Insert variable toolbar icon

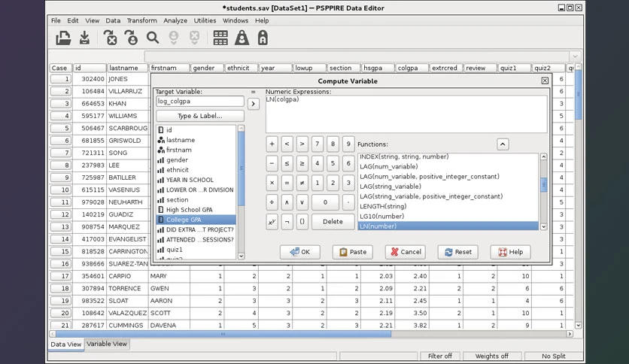195,38
